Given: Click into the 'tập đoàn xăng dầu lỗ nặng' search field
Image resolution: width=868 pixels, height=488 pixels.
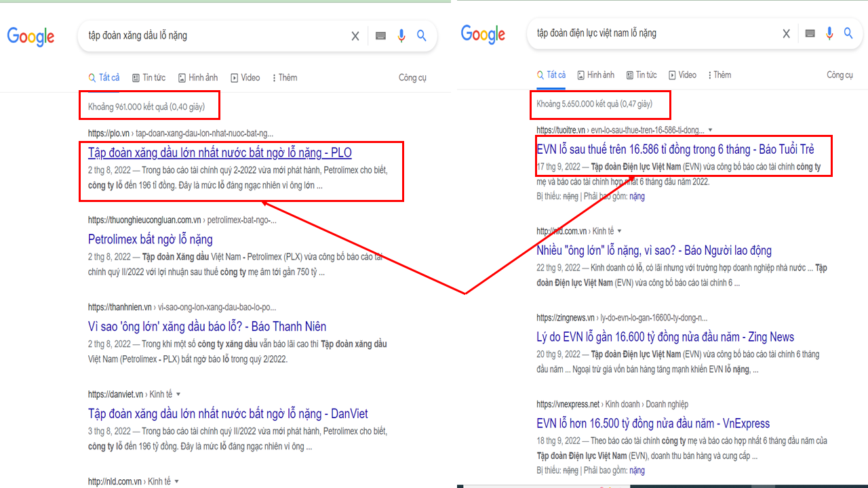Looking at the screenshot, I should (x=210, y=37).
